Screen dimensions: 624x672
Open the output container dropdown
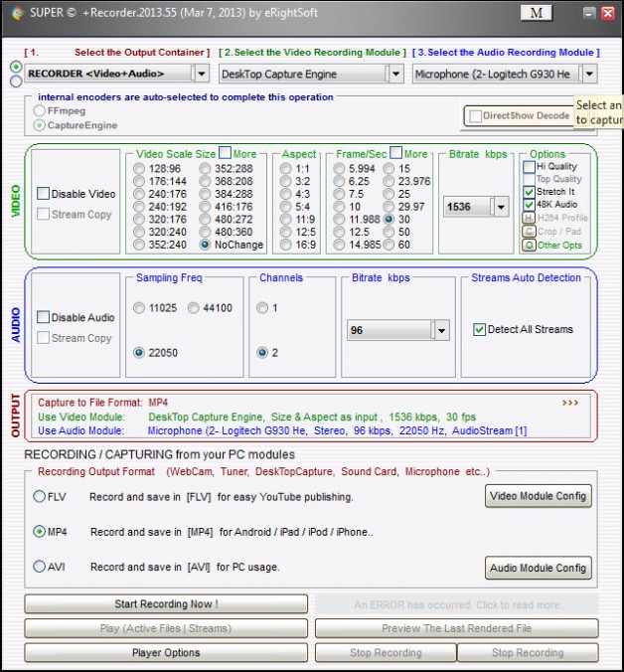pyautogui.click(x=201, y=74)
